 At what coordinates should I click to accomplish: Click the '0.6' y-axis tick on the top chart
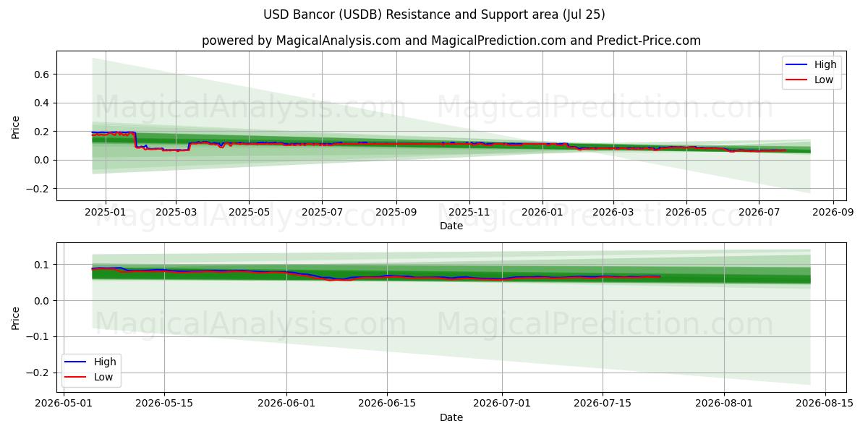click(x=41, y=75)
